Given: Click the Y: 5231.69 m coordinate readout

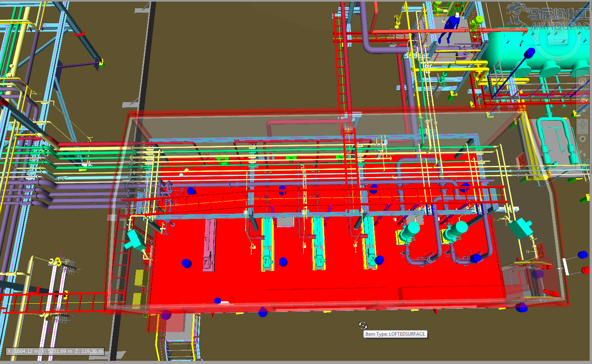Looking at the screenshot, I should (57, 351).
